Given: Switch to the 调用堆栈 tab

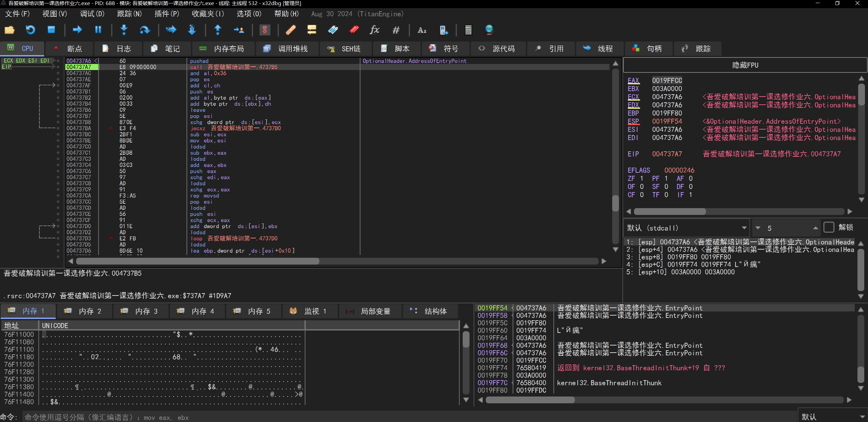Looking at the screenshot, I should click(287, 49).
